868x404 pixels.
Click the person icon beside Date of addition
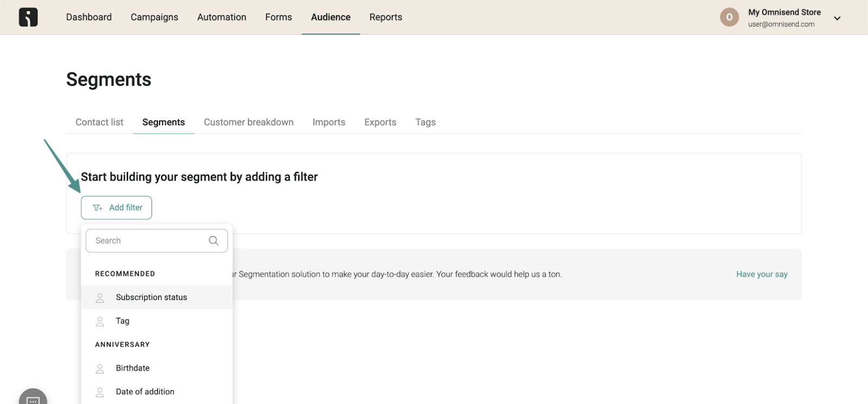[100, 392]
